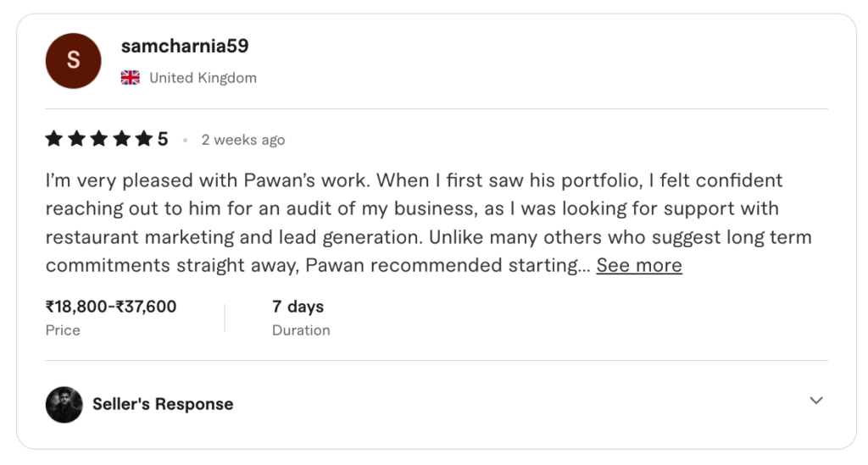
Task: Click the fourth rating star
Action: (121, 139)
